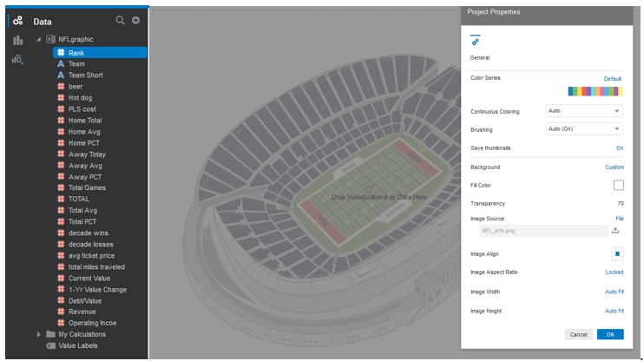The image size is (644, 361).
Task: Open the Visualizations bar chart icon
Action: (x=17, y=40)
